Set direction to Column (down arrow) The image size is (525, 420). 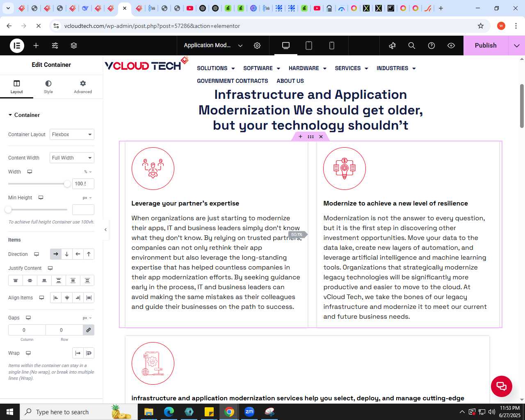click(67, 254)
